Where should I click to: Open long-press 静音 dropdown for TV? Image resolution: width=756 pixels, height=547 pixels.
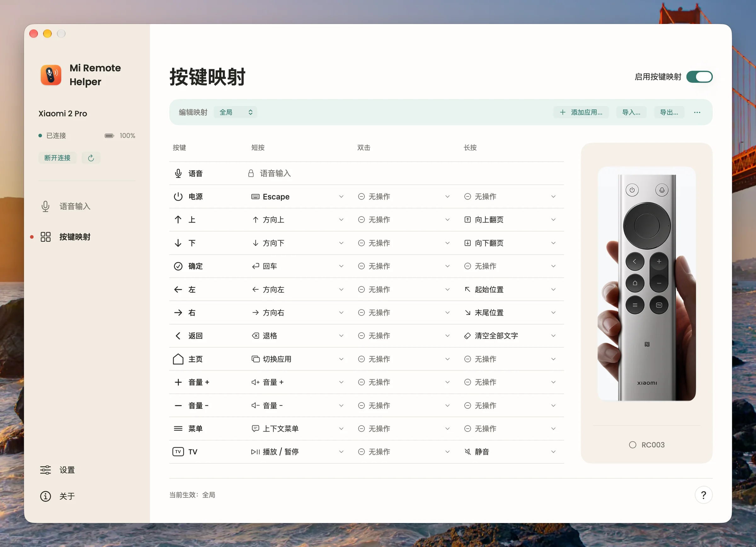click(510, 452)
